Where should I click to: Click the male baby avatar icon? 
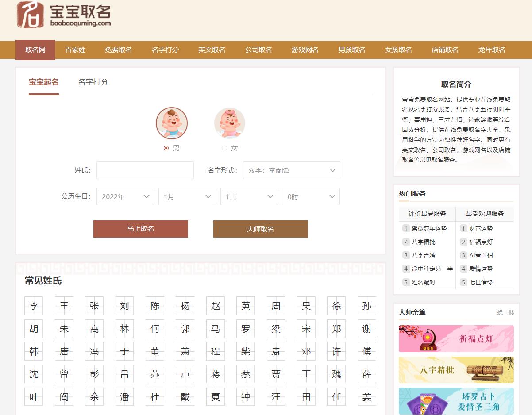click(172, 123)
